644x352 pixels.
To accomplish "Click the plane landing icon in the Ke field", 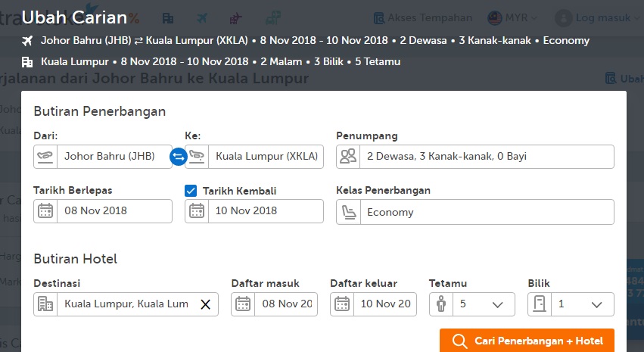I will coord(198,157).
